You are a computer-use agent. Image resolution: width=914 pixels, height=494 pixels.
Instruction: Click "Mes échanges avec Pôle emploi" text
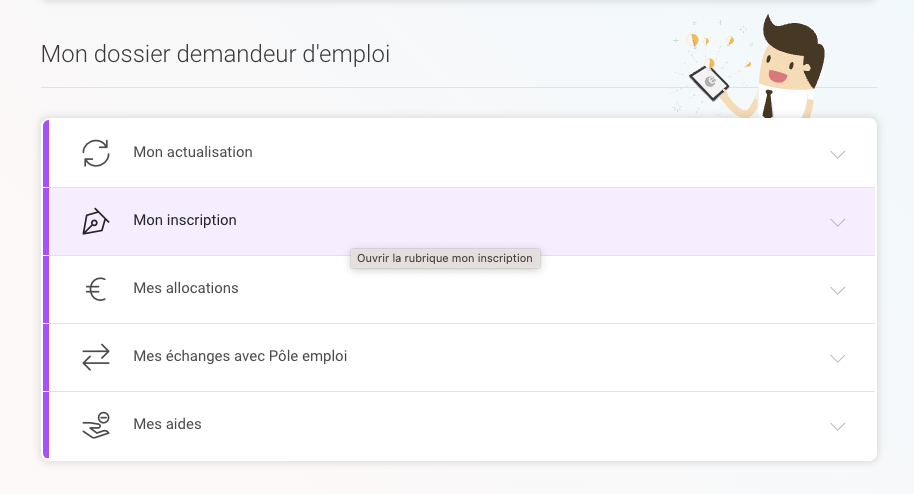pos(240,356)
